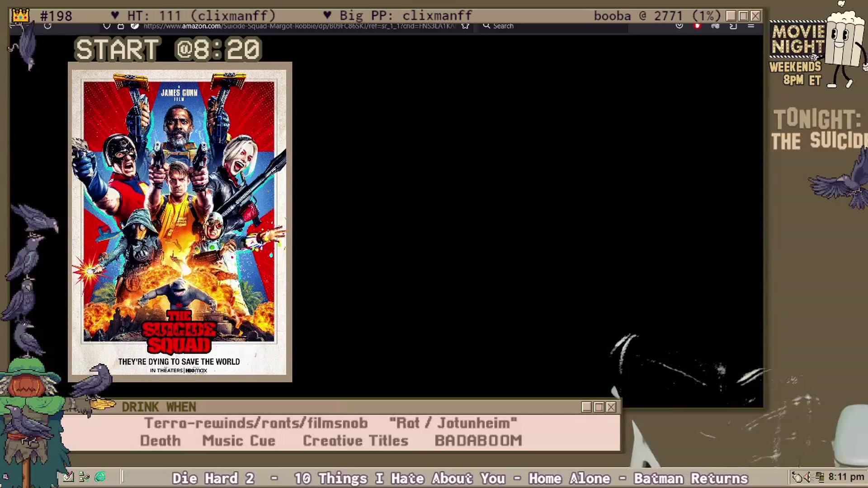Close the DRINK WHEN window
The height and width of the screenshot is (488, 868).
click(x=611, y=407)
